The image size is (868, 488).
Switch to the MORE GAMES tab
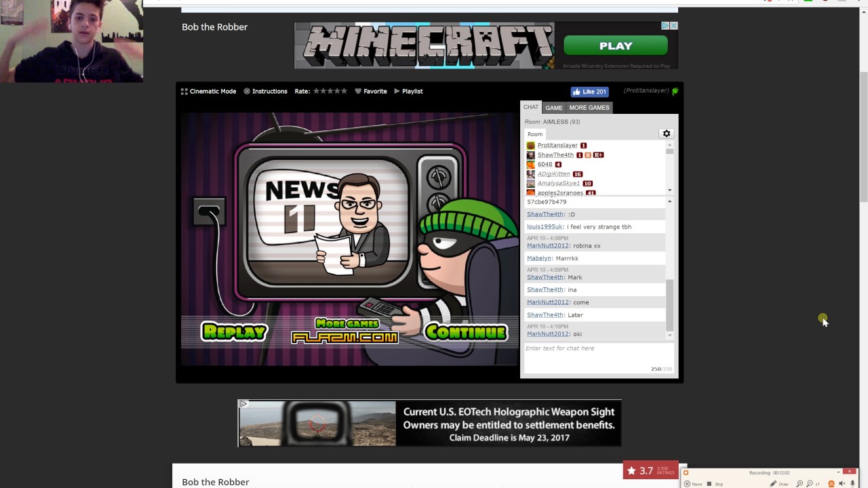[589, 108]
